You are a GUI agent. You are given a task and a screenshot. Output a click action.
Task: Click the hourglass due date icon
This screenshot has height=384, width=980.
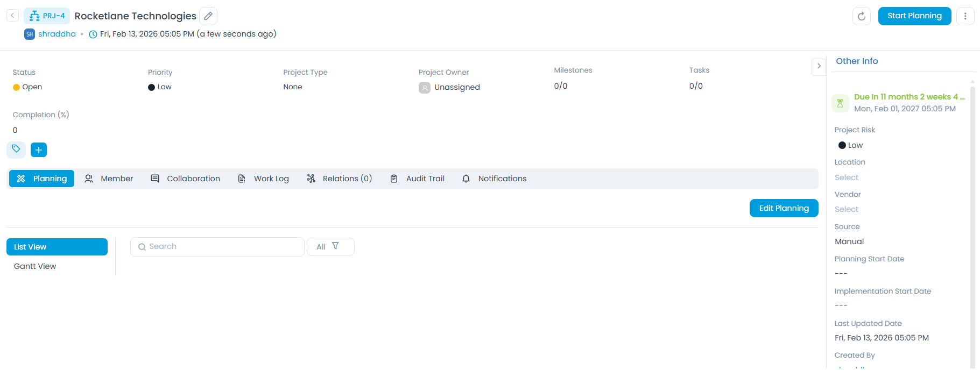point(840,103)
